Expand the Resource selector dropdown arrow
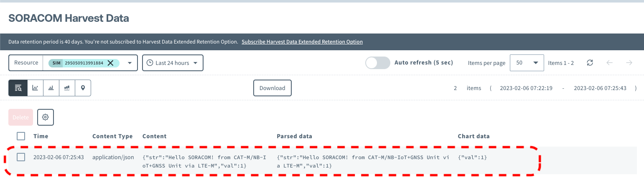Viewport: 644px width, 178px height. pyautogui.click(x=130, y=63)
